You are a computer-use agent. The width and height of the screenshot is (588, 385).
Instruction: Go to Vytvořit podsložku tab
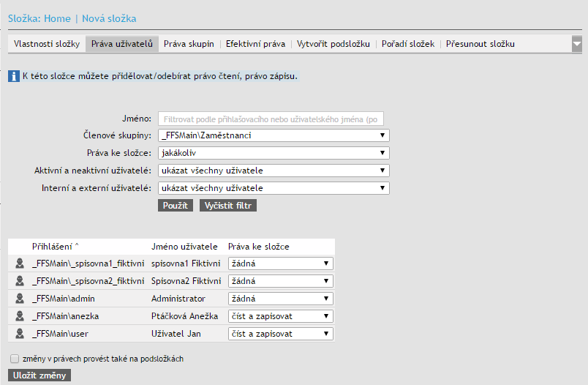(333, 44)
